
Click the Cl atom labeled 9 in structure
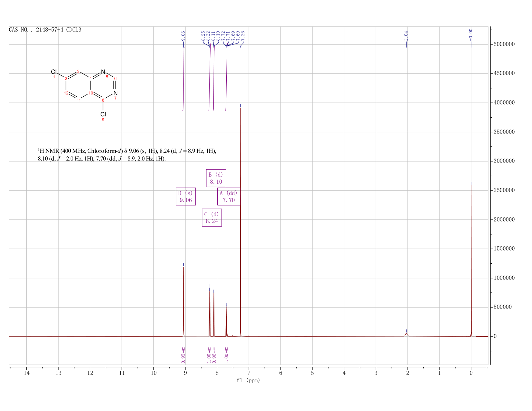click(x=103, y=114)
